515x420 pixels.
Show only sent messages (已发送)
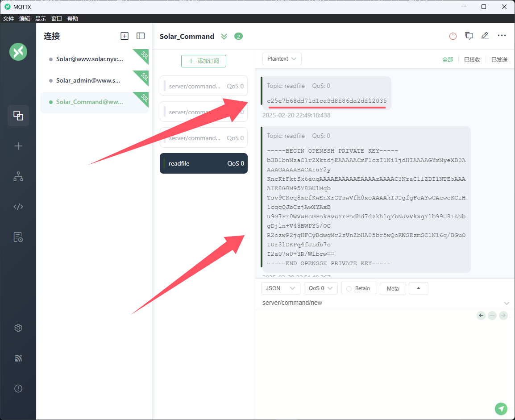click(x=499, y=59)
